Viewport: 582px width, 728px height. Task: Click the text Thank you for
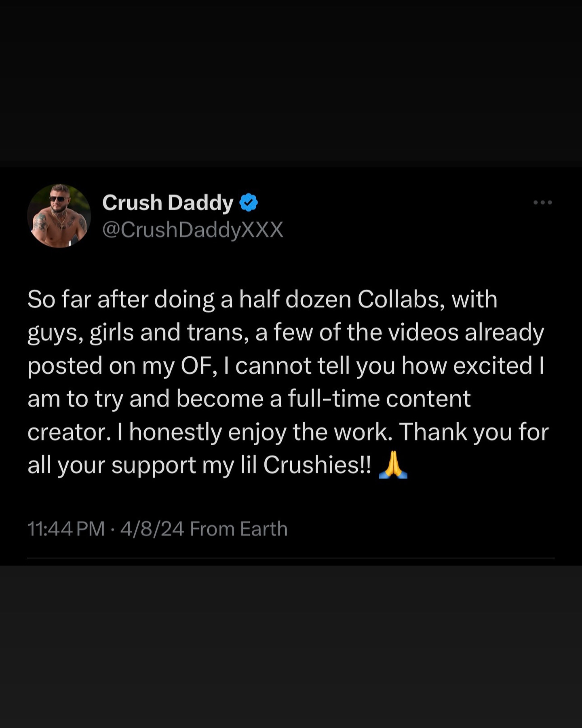pyautogui.click(x=474, y=432)
